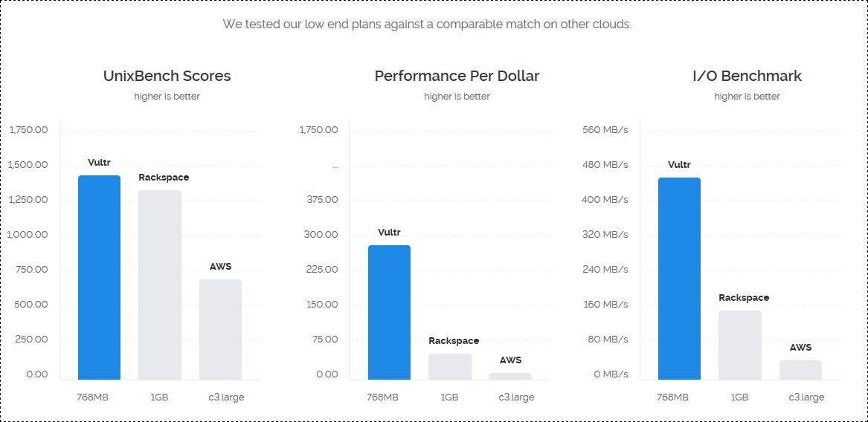The width and height of the screenshot is (868, 422).
Task: Click the blue Vultr bar in UnixBench Scores
Action: pyautogui.click(x=99, y=278)
